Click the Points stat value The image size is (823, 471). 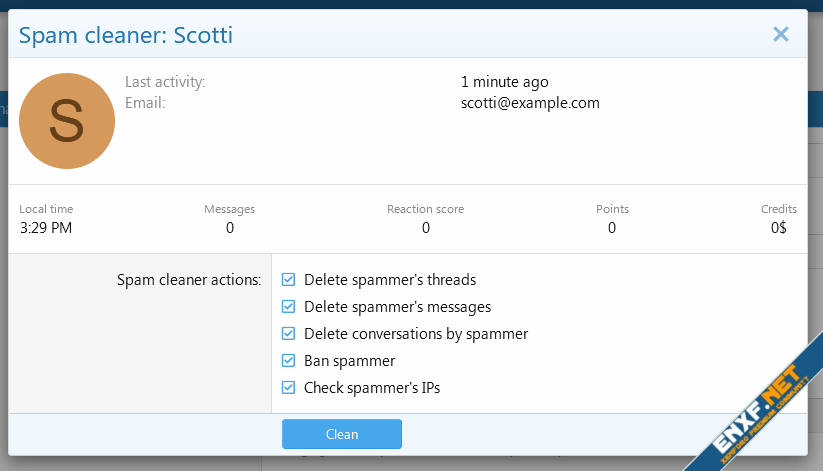point(611,228)
